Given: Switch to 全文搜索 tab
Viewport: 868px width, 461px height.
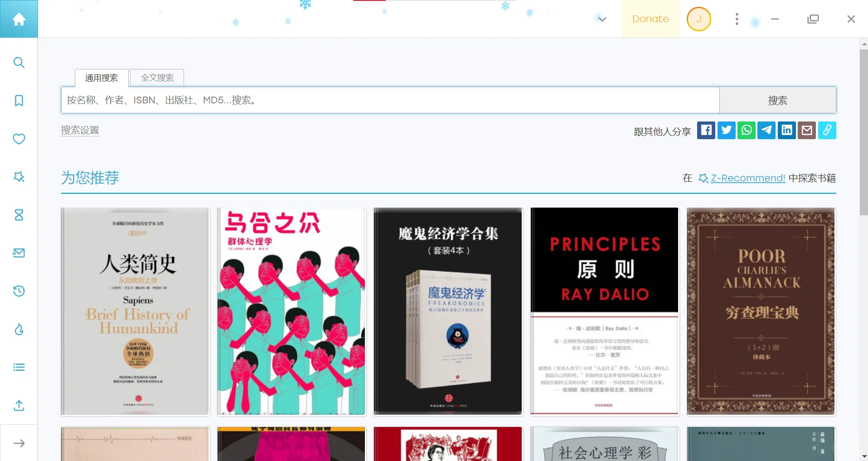Looking at the screenshot, I should (x=157, y=78).
